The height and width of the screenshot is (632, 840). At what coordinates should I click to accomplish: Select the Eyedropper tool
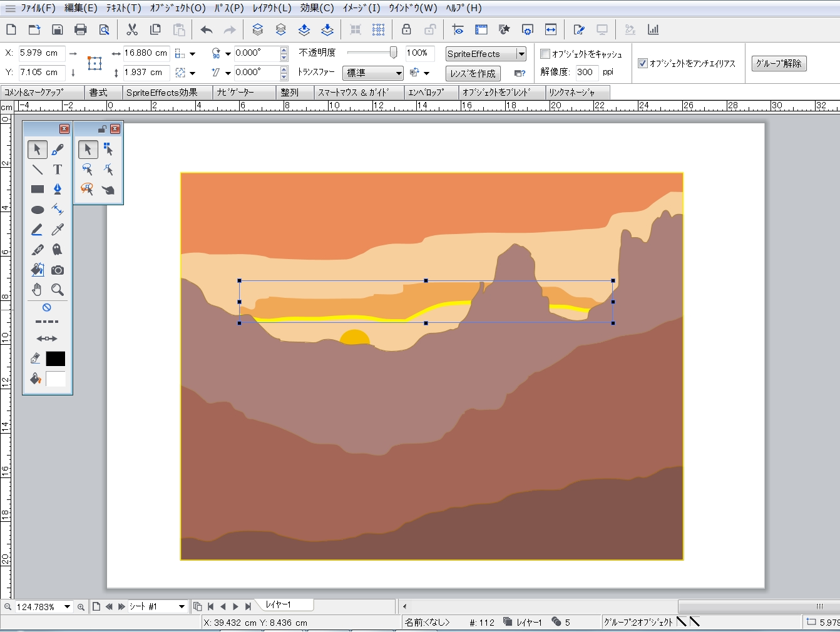click(x=58, y=230)
